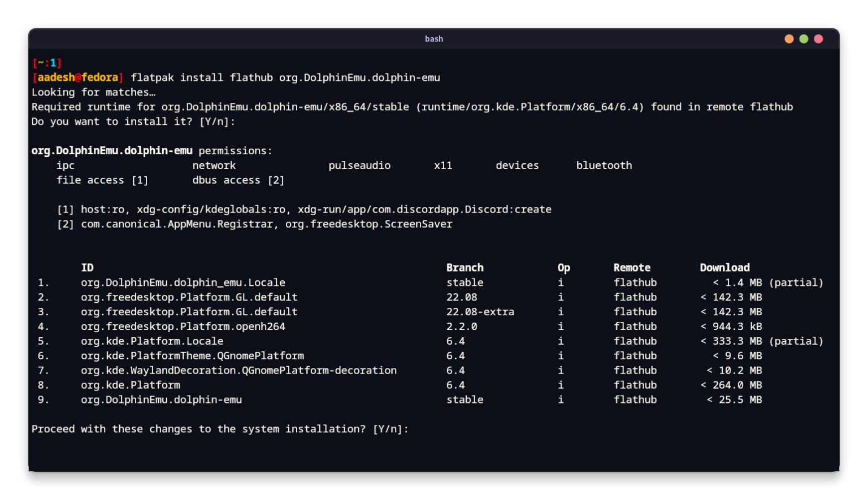Select the org.kde.Platform.Locale row
This screenshot has width=868, height=500.
(x=151, y=341)
